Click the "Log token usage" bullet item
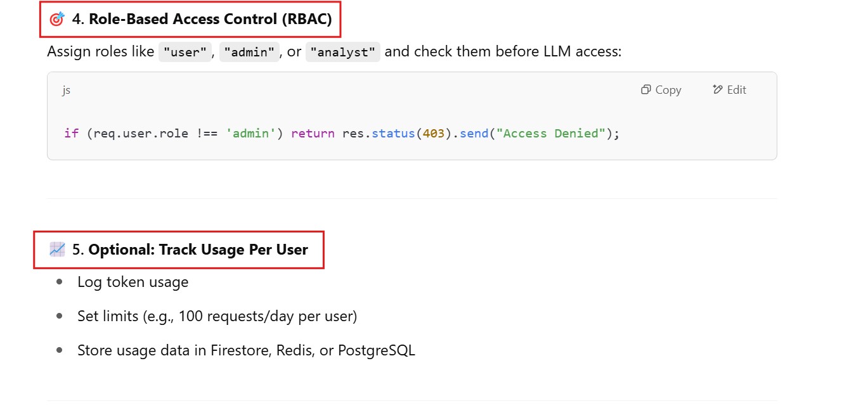Screen dimensions: 868x413 point(133,282)
